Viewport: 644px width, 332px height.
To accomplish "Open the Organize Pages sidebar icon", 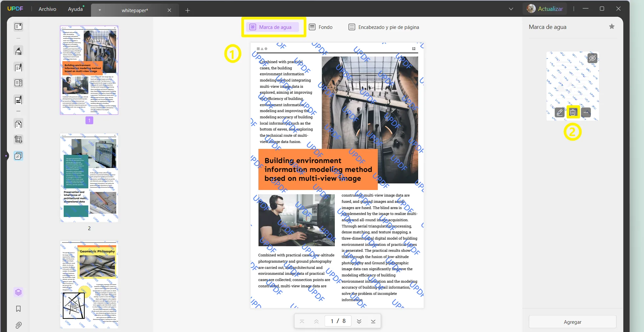I will point(18,83).
